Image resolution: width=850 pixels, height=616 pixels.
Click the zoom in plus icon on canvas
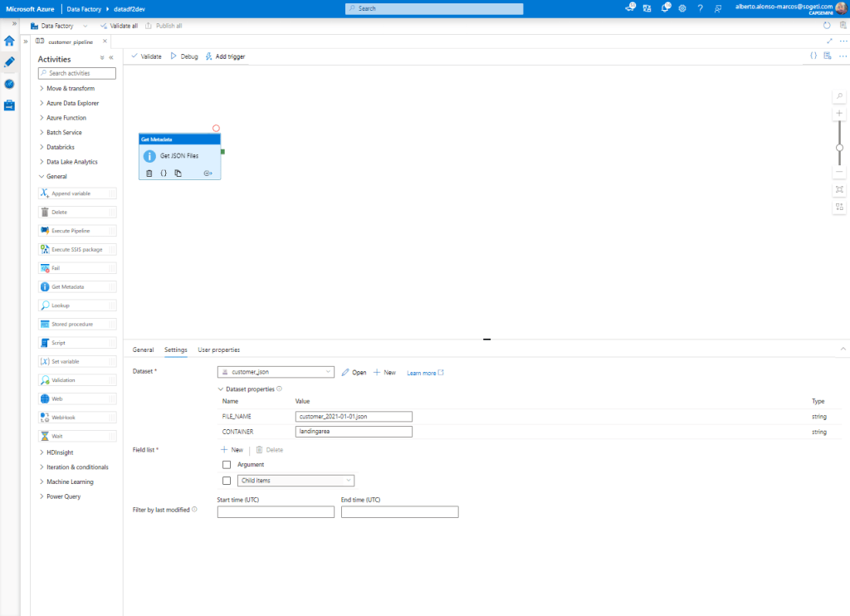point(839,113)
